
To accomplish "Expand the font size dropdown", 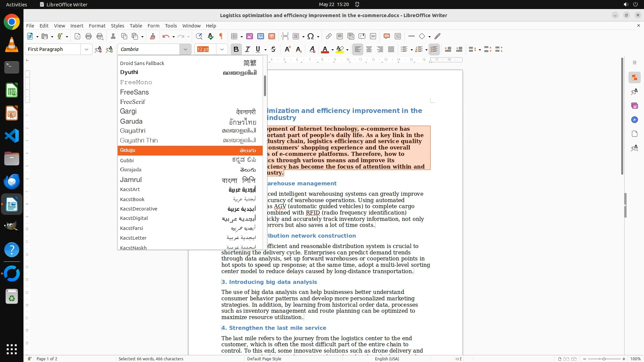I will [222, 49].
